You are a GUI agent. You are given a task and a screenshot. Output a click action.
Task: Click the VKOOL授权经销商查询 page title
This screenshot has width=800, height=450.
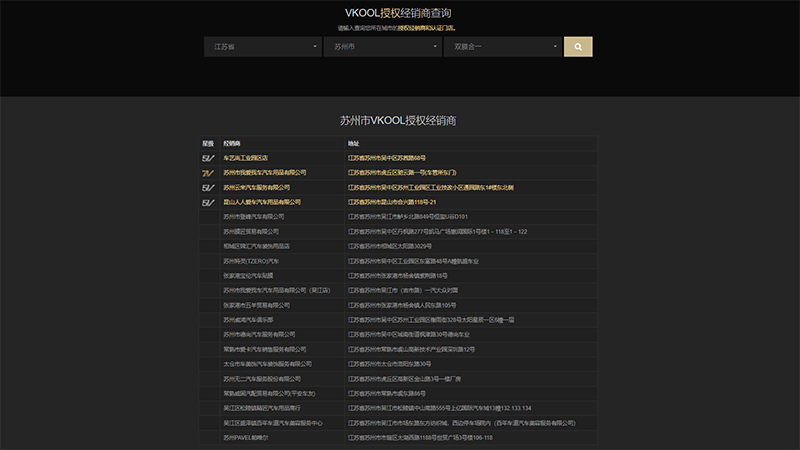pyautogui.click(x=398, y=13)
